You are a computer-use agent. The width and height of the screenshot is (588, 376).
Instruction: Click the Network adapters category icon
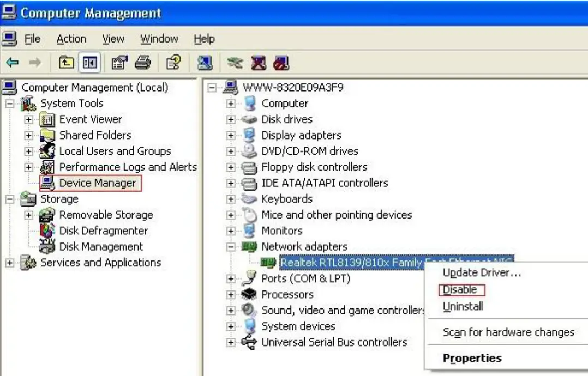[x=249, y=246]
